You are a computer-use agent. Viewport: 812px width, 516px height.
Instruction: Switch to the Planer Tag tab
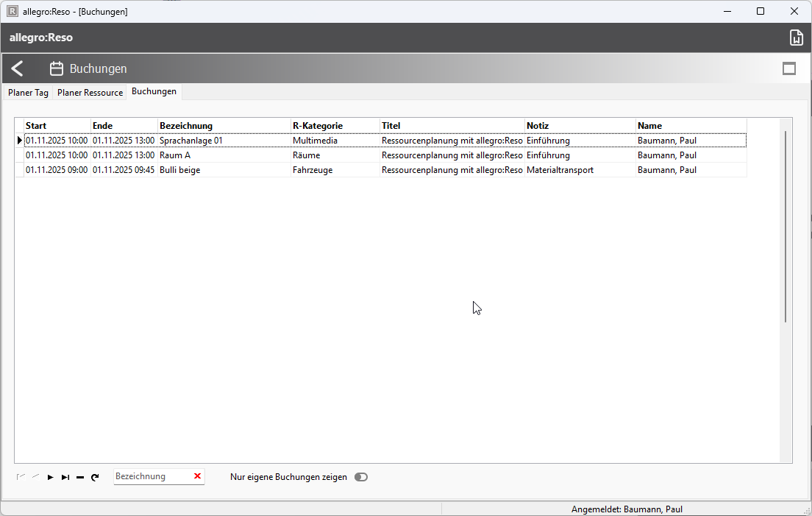point(28,93)
